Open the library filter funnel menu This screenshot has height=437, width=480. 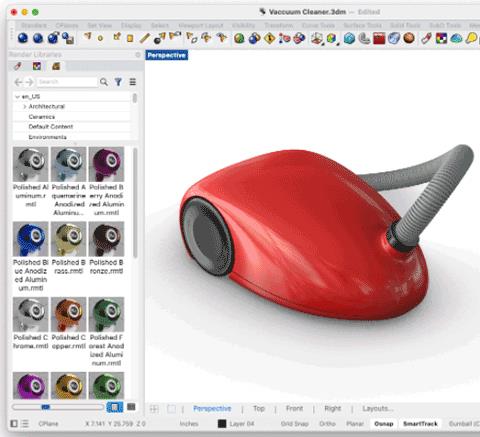tap(118, 82)
